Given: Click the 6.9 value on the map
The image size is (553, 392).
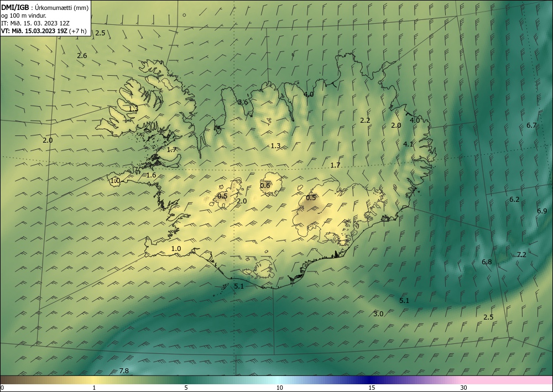Looking at the screenshot, I should tap(542, 211).
